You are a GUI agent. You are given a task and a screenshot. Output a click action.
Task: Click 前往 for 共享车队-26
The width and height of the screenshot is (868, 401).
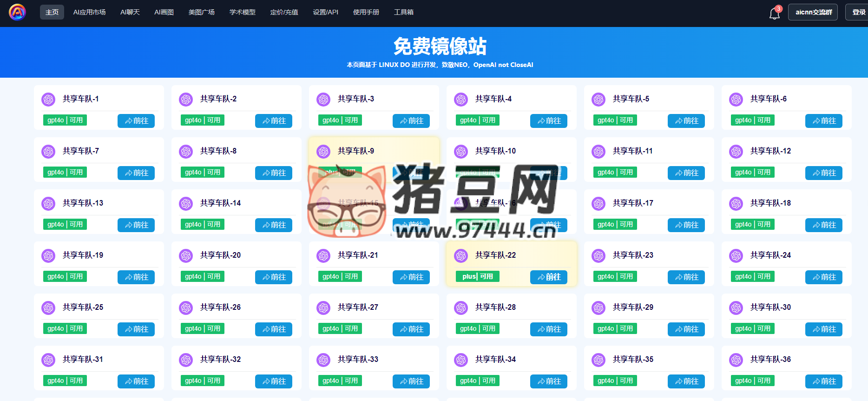pos(274,329)
